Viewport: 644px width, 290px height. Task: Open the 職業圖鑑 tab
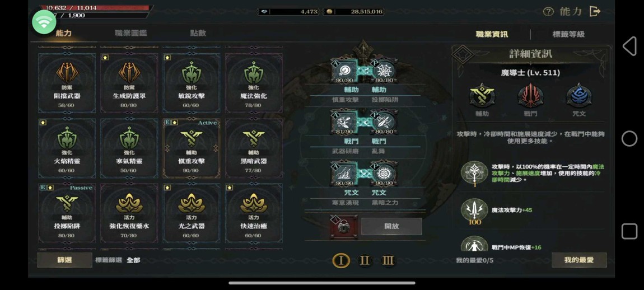[130, 33]
